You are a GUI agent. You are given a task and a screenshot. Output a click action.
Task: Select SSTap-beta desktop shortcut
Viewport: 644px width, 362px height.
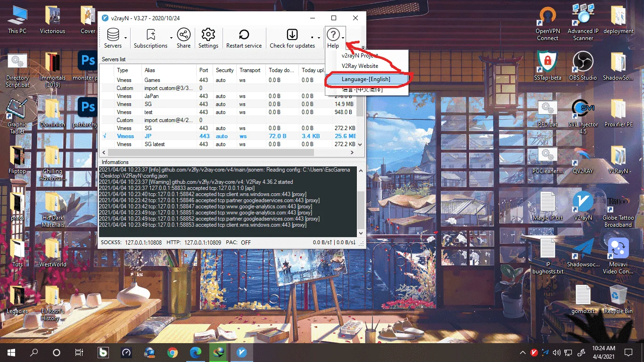tap(547, 66)
